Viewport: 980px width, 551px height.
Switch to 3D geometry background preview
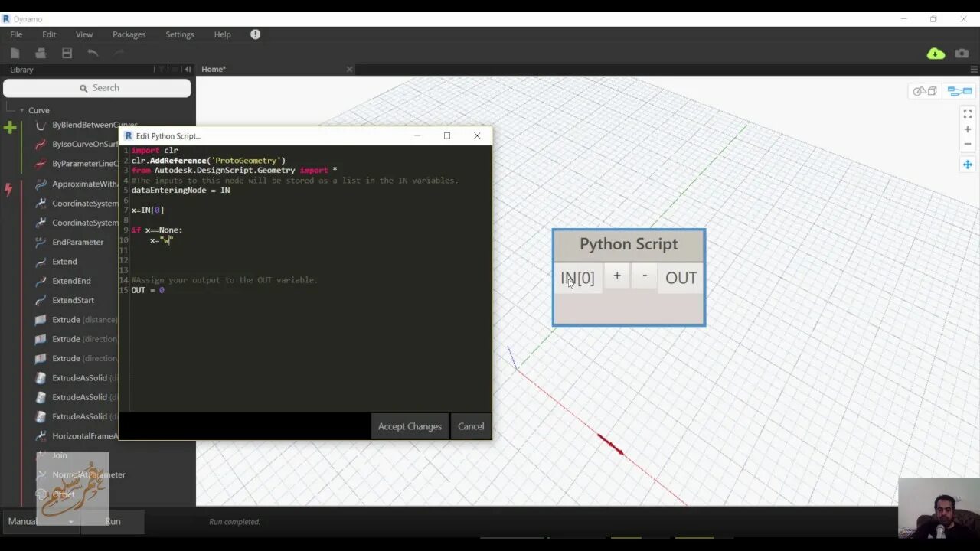[925, 91]
